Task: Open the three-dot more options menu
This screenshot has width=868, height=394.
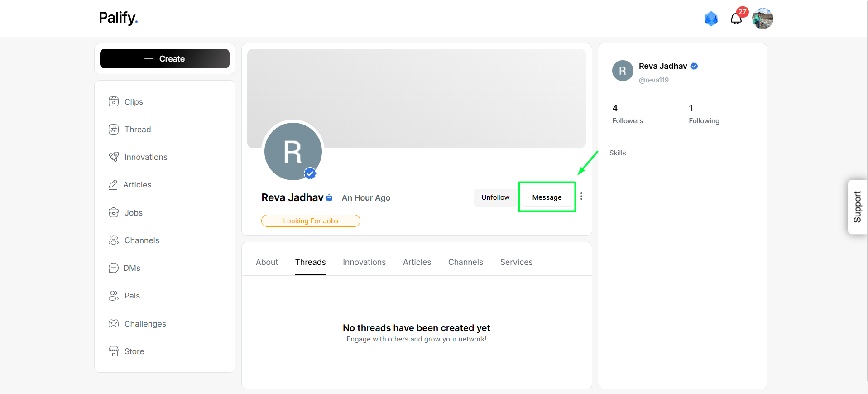Action: 581,197
